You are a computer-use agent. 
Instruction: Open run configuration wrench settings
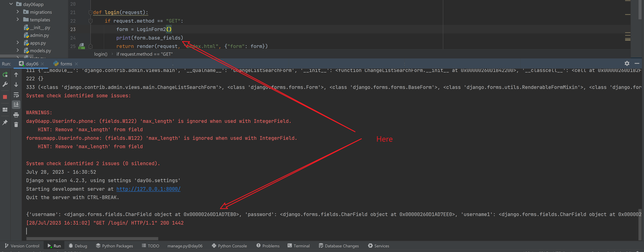[5, 85]
